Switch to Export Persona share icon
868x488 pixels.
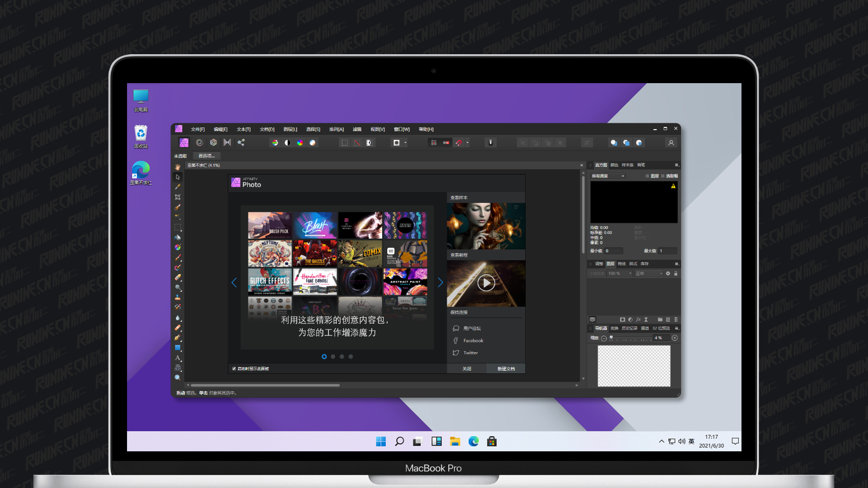[x=241, y=143]
